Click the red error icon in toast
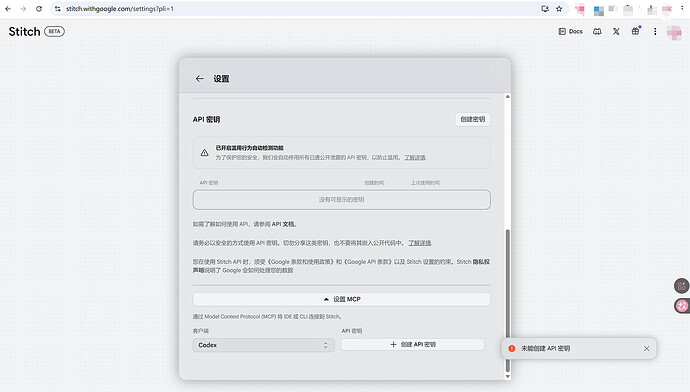Viewport: 690px width, 392px height. (512, 348)
